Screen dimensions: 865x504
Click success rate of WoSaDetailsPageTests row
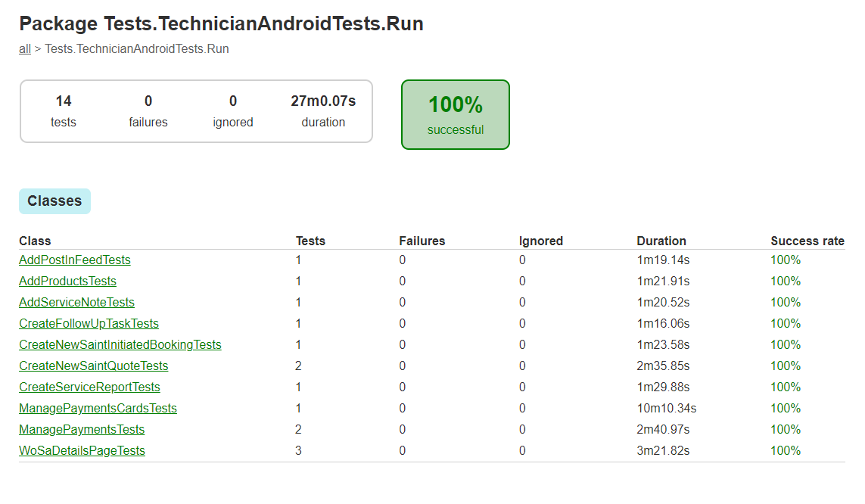tap(786, 451)
